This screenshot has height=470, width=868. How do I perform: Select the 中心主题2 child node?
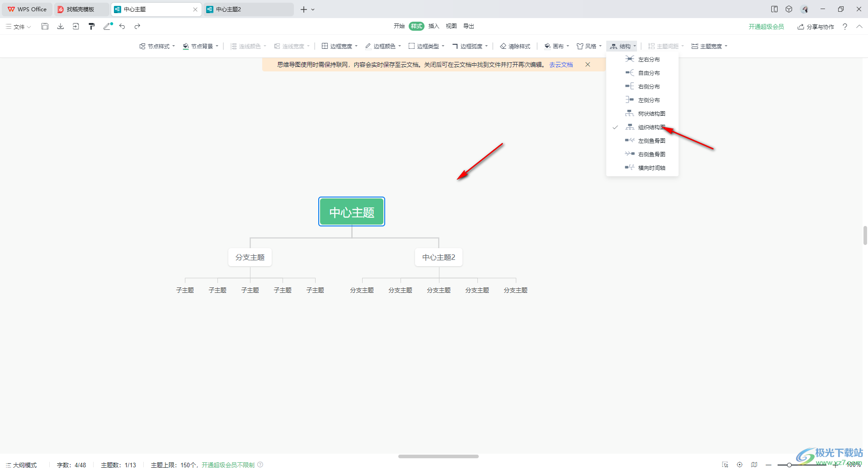point(439,257)
